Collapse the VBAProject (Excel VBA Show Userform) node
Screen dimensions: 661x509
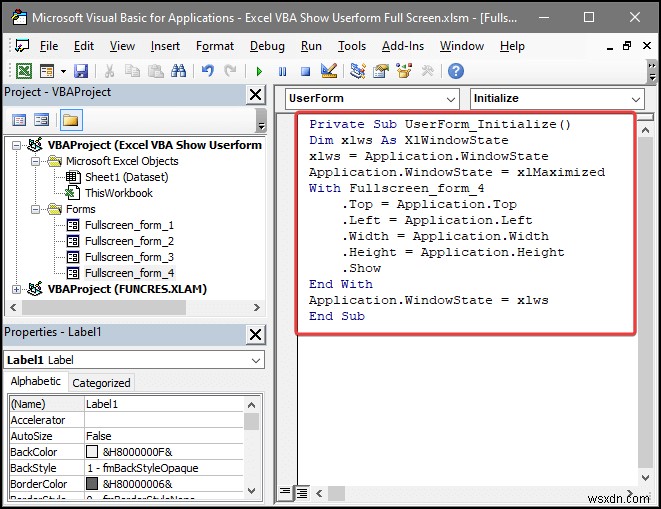click(16, 145)
